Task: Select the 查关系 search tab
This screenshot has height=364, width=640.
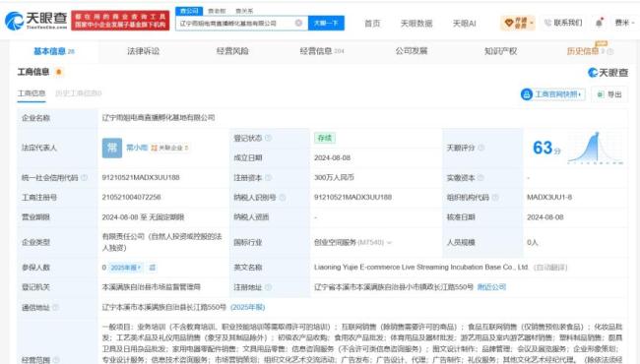Action: coord(244,11)
